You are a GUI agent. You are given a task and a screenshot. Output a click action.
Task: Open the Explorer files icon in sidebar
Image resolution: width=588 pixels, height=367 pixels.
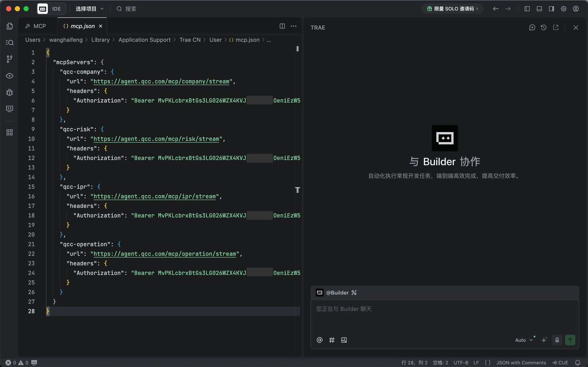click(9, 26)
